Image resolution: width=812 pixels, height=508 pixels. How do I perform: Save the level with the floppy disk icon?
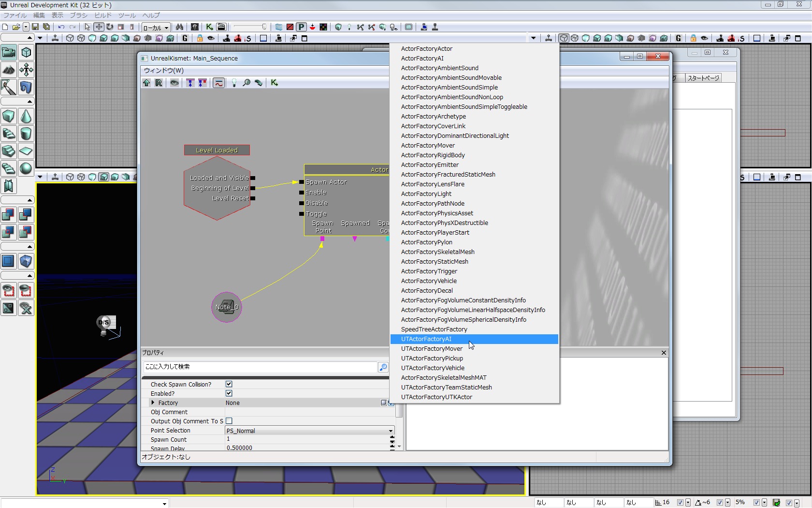tap(35, 27)
